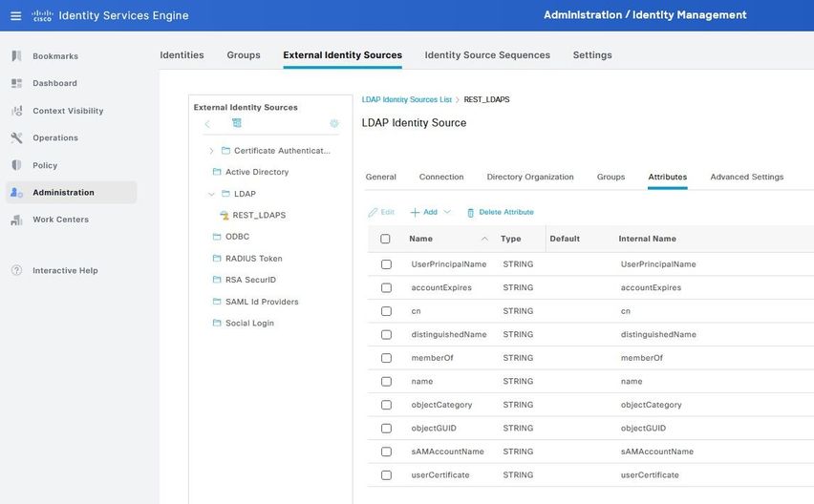This screenshot has width=814, height=504.
Task: Select the External Identity Sources tab
Action: pyautogui.click(x=343, y=55)
